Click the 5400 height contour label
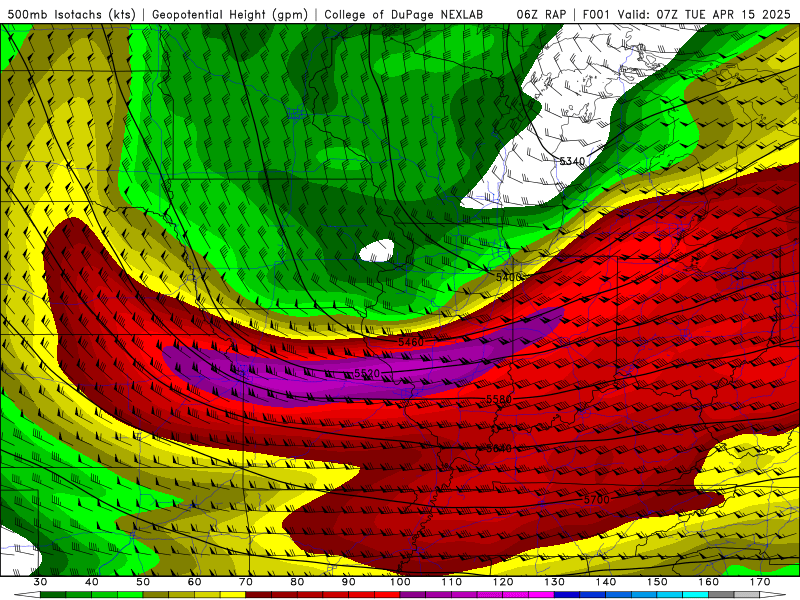 point(509,277)
